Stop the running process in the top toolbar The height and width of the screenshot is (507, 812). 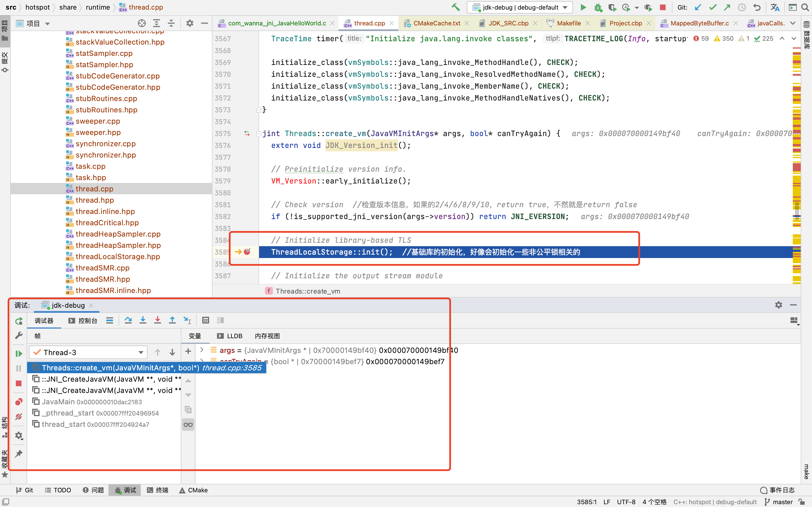pyautogui.click(x=663, y=7)
